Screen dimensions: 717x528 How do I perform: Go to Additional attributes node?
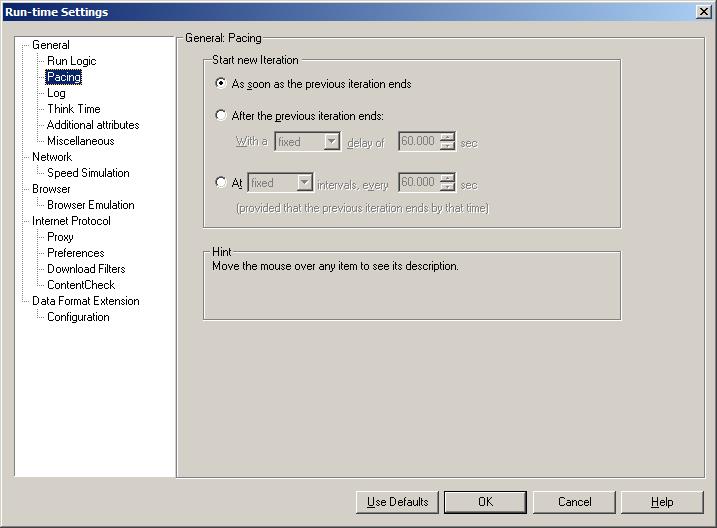tap(93, 125)
